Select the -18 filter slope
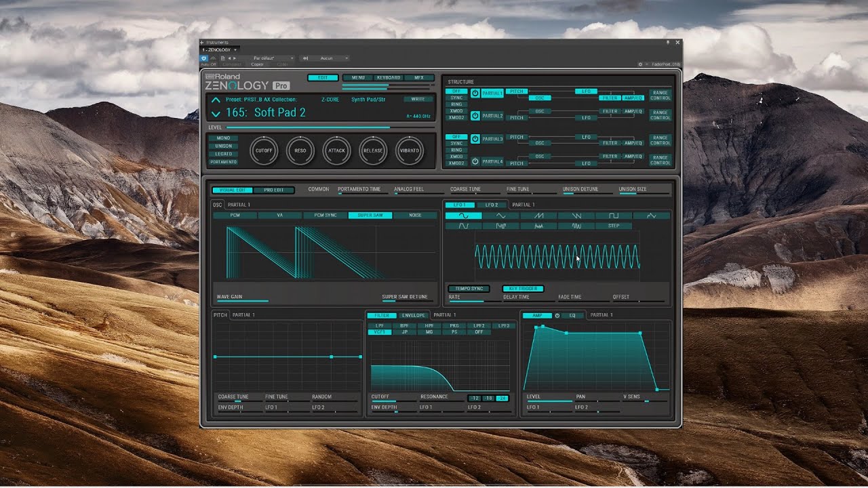Screen dimensions: 868x488 [489, 398]
